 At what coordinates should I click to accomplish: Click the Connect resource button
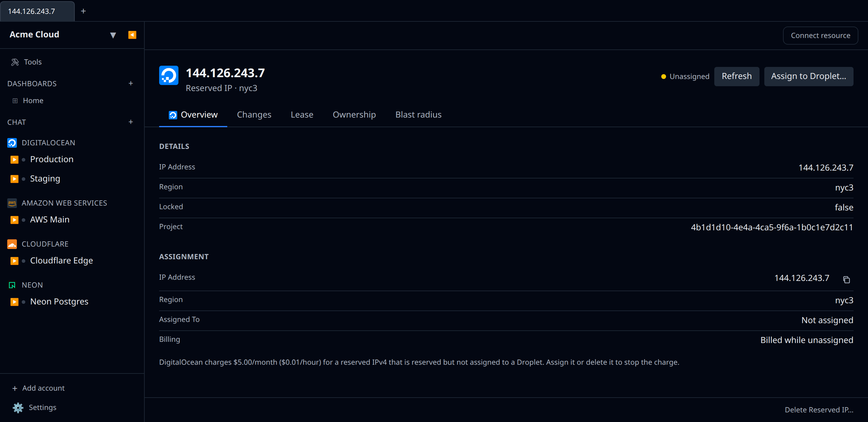(x=820, y=35)
